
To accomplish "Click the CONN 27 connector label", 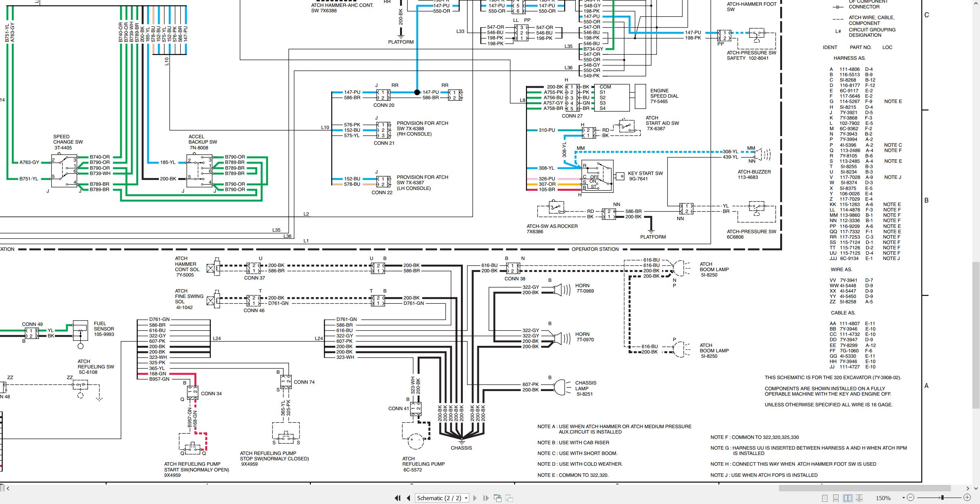I will coord(572,116).
